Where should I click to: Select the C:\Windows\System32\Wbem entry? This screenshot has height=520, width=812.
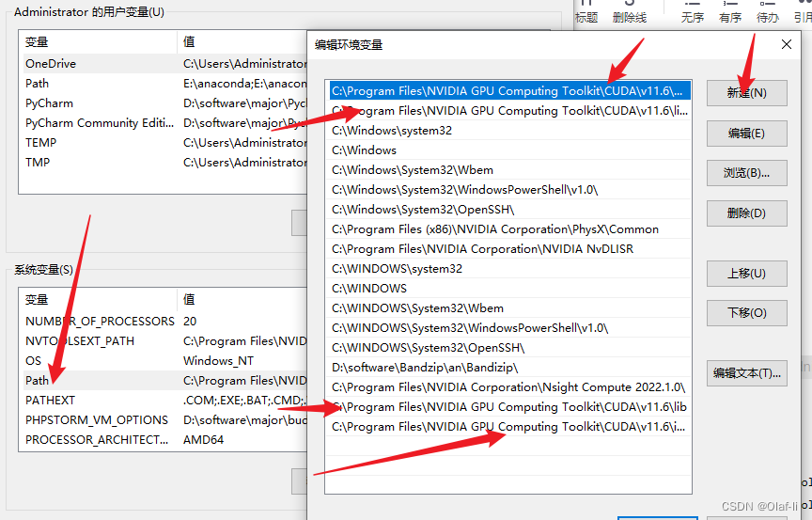coord(508,170)
